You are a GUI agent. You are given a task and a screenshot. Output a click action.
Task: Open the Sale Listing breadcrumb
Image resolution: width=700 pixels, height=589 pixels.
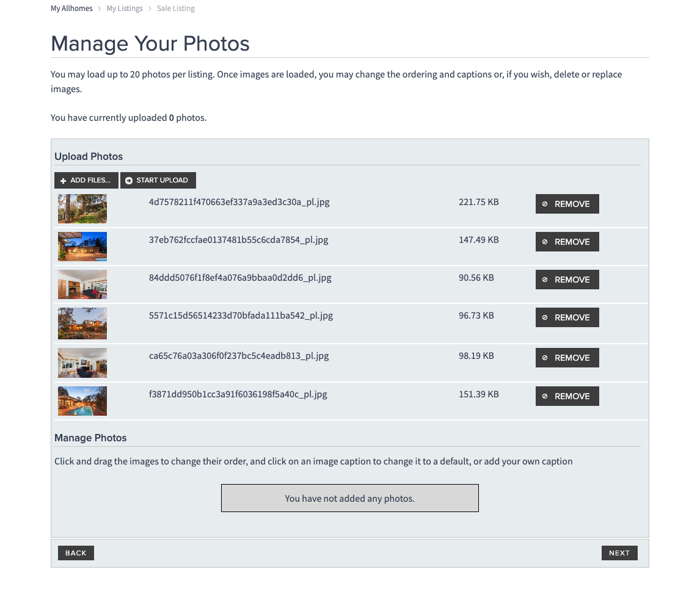[176, 9]
